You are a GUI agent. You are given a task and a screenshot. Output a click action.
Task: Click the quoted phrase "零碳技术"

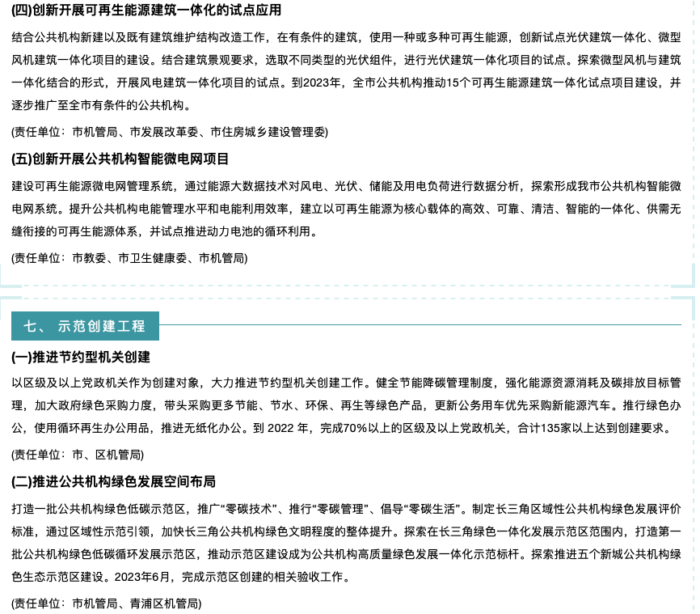254,510
